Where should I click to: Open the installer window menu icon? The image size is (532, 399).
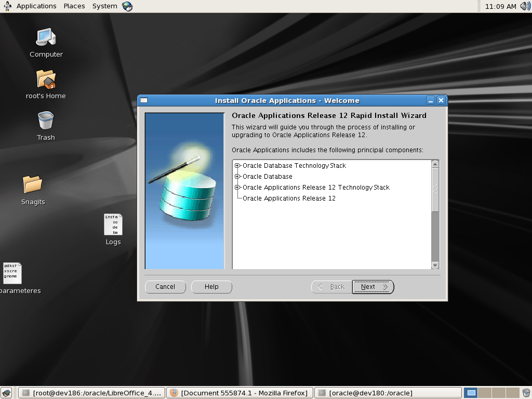[x=144, y=100]
